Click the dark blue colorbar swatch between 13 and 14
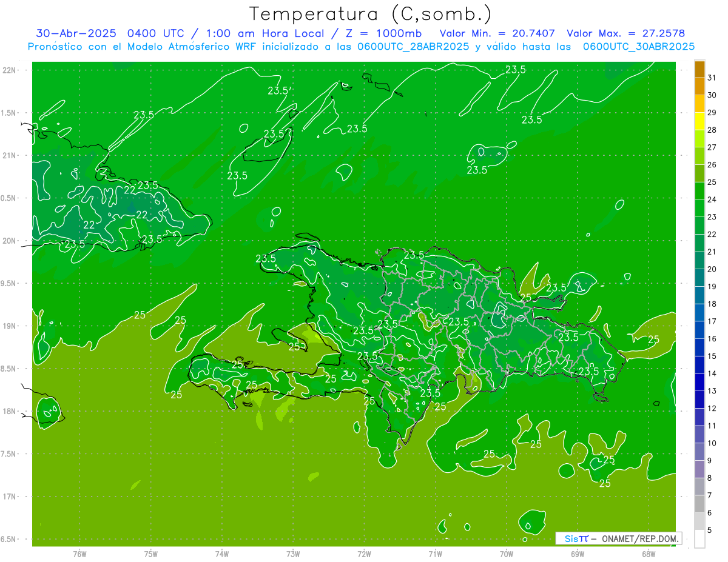 (699, 383)
